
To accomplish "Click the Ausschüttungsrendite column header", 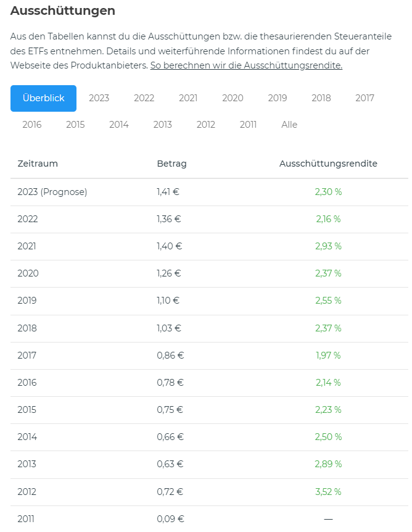I will (x=328, y=164).
